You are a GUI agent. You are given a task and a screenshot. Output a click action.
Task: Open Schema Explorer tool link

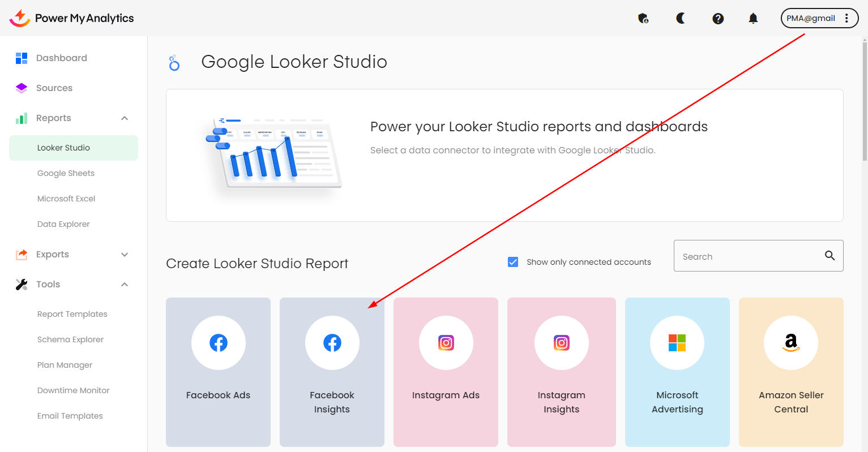coord(70,339)
